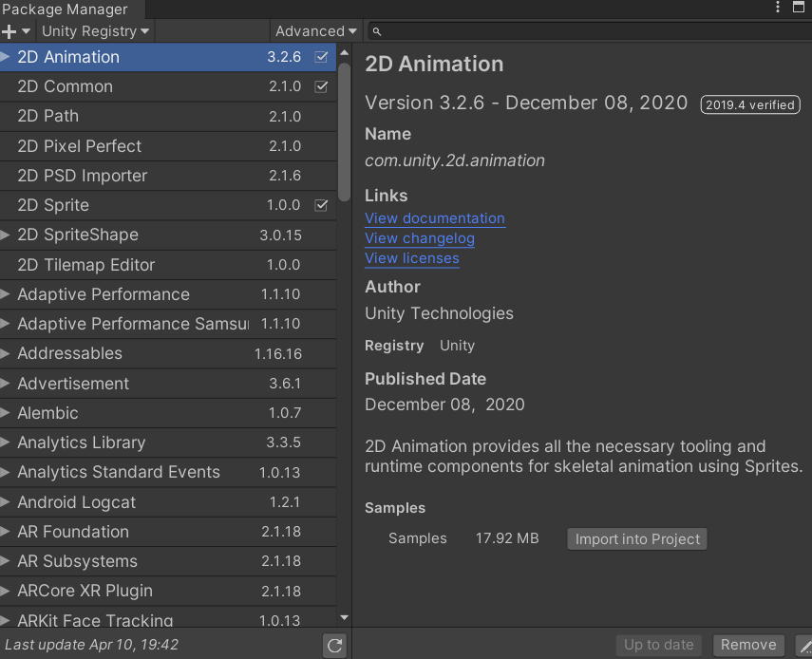Select the Package Manager tab
Viewport: 812px width, 659px height.
(65, 9)
